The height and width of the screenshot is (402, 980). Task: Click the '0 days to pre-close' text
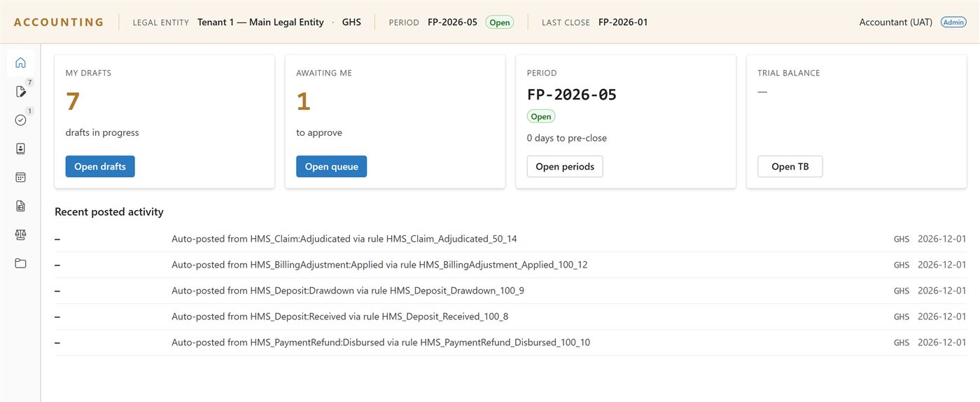pos(567,138)
